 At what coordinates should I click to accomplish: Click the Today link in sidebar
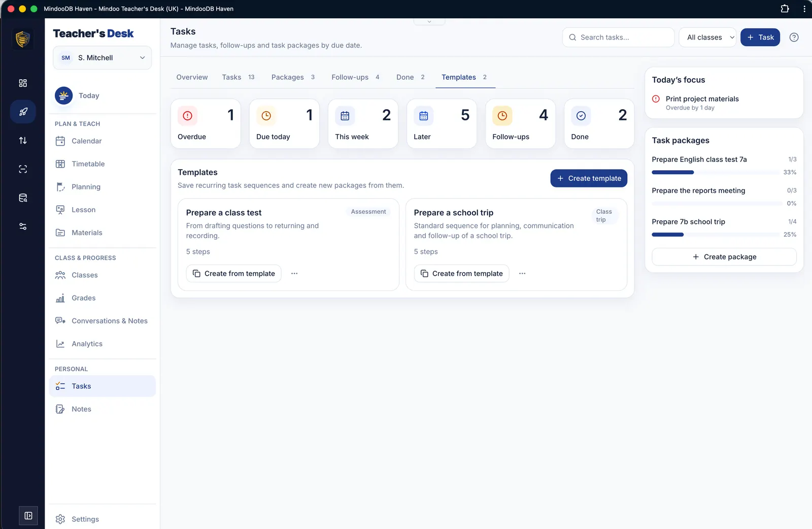89,96
